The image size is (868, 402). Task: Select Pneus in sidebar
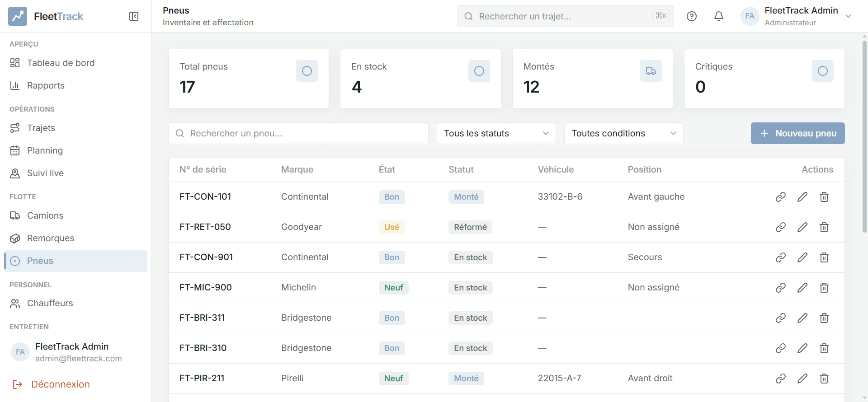click(x=75, y=261)
